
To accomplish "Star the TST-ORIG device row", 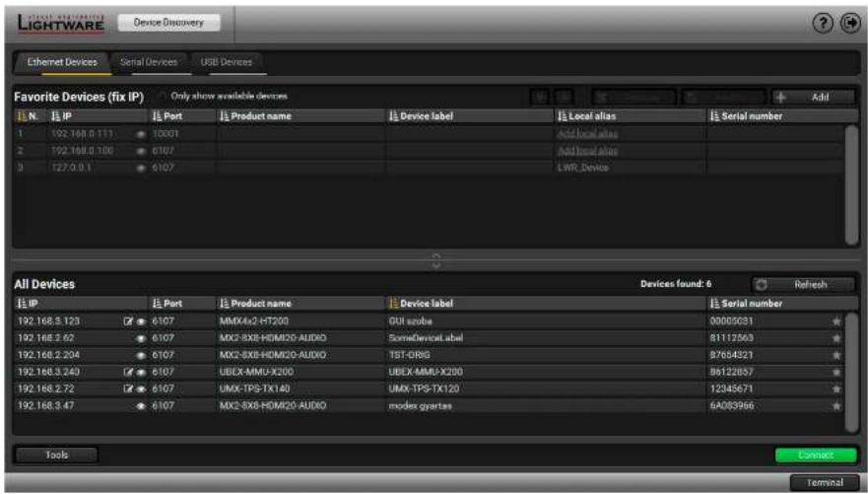I will [x=836, y=355].
